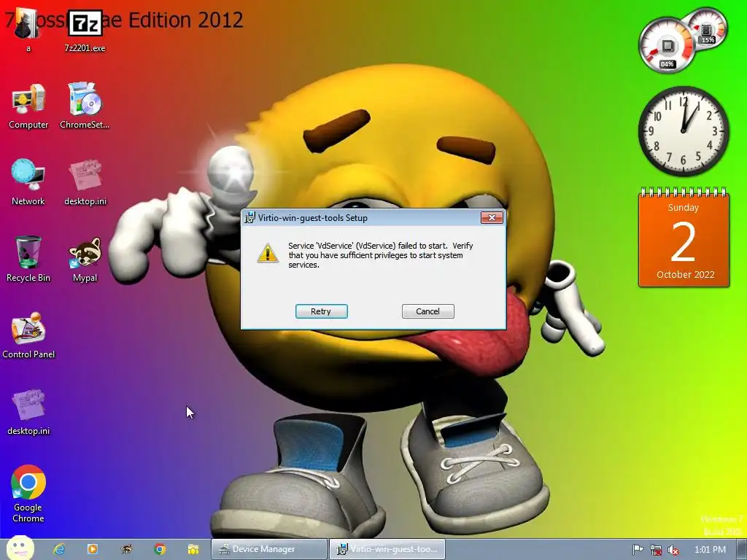Click the RAM usage gauge showing 15%

coord(708,28)
